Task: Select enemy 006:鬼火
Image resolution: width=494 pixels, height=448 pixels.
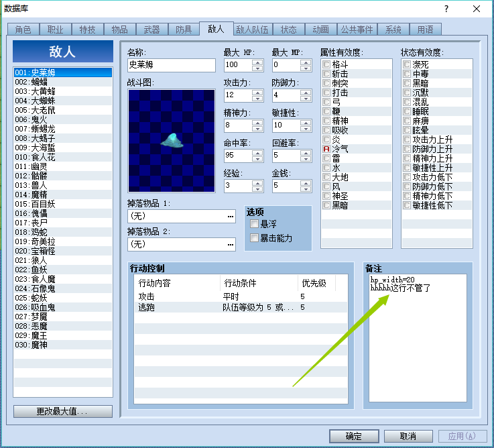Action: pos(63,119)
